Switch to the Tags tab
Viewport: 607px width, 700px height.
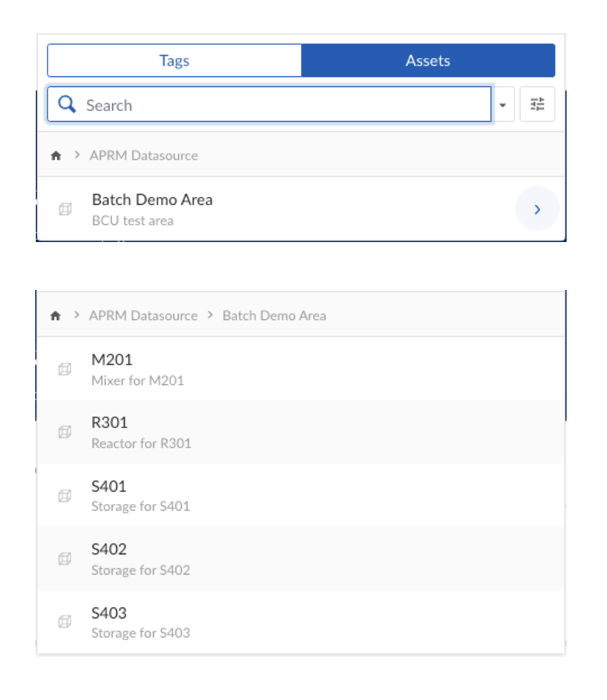coord(174,61)
